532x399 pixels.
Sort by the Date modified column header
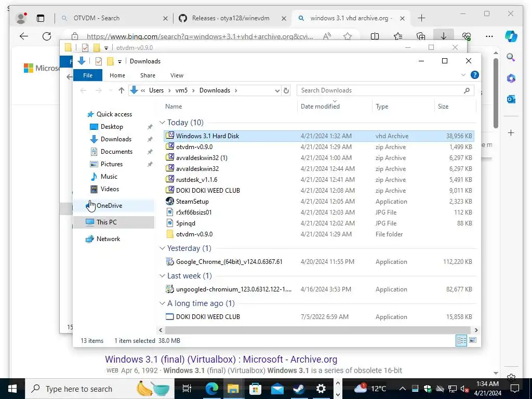pos(320,106)
